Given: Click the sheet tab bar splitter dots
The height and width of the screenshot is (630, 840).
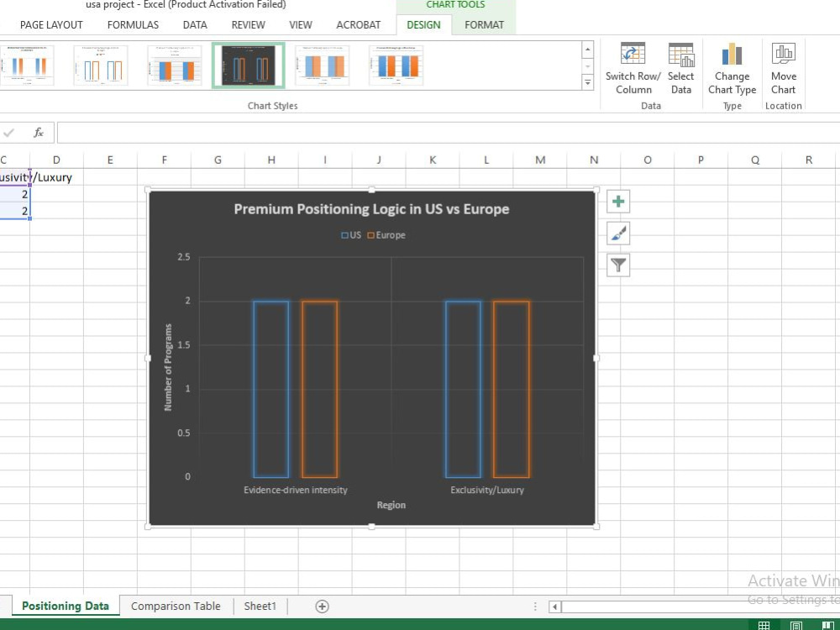Looking at the screenshot, I should (534, 606).
